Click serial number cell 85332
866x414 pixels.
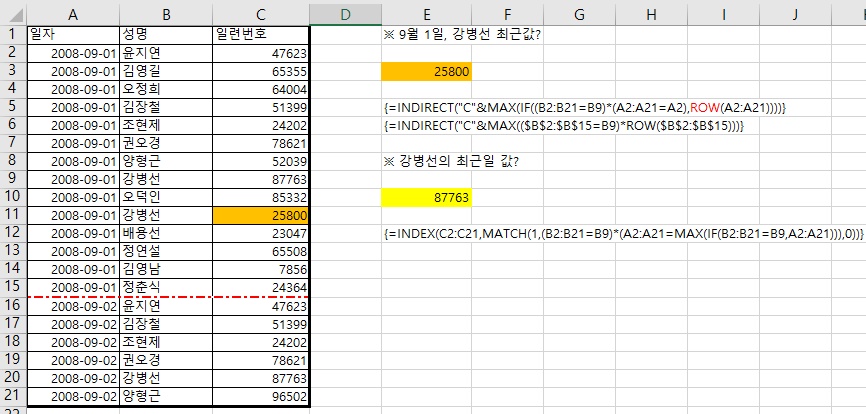[x=261, y=197]
